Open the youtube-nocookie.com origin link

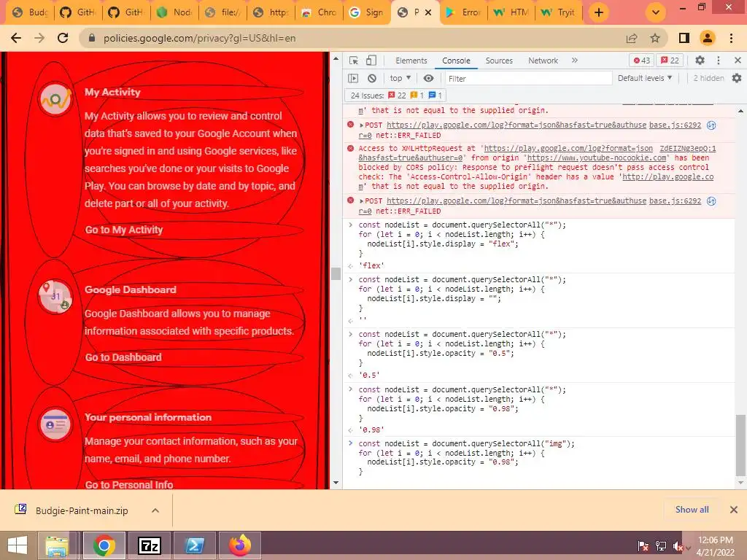coord(597,157)
